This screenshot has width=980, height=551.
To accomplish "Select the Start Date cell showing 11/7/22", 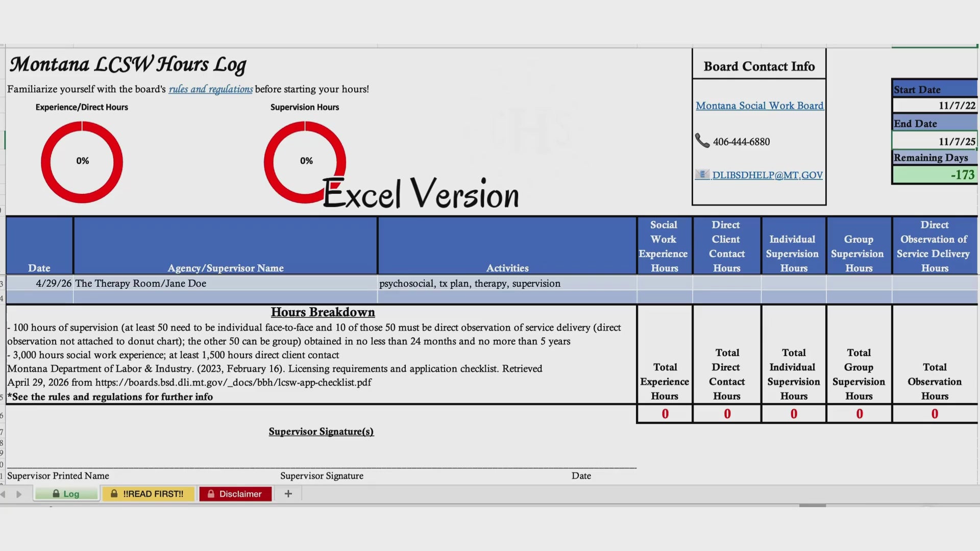I will coord(935,106).
